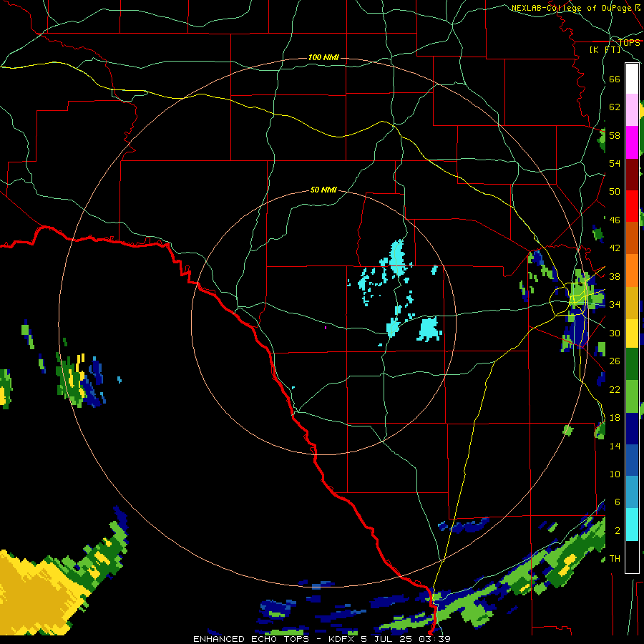
Task: Click the "14" legend value
Action: 615,446
